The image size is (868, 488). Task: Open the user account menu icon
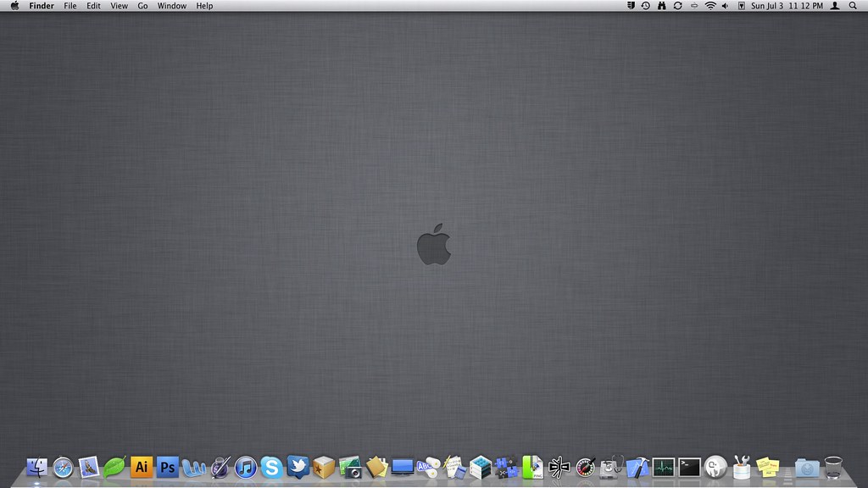[835, 6]
